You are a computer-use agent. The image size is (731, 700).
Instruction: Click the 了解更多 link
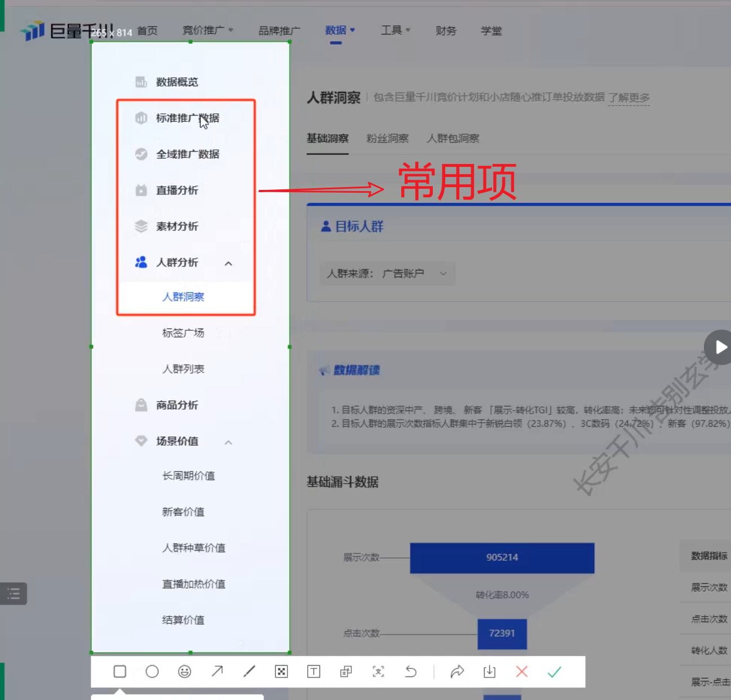tap(628, 98)
